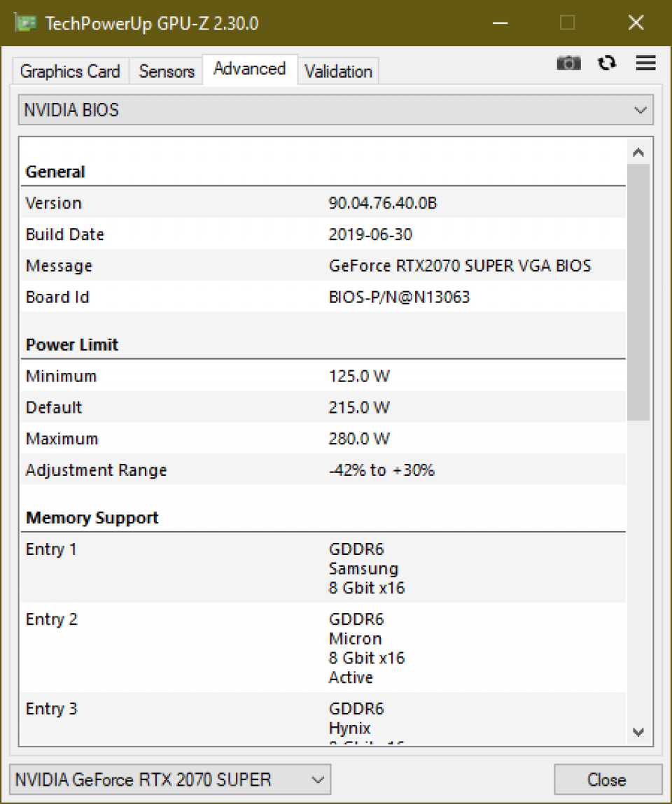
Task: Select the Entry 3 row label
Action: tap(51, 709)
